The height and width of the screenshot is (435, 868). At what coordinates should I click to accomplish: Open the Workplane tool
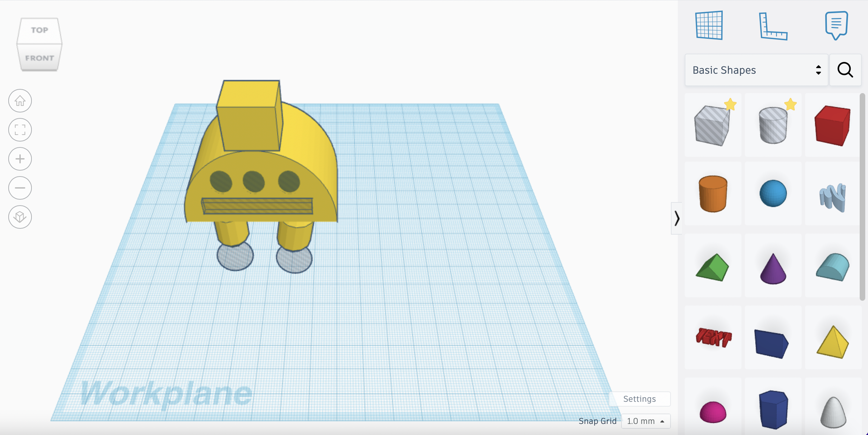click(709, 25)
